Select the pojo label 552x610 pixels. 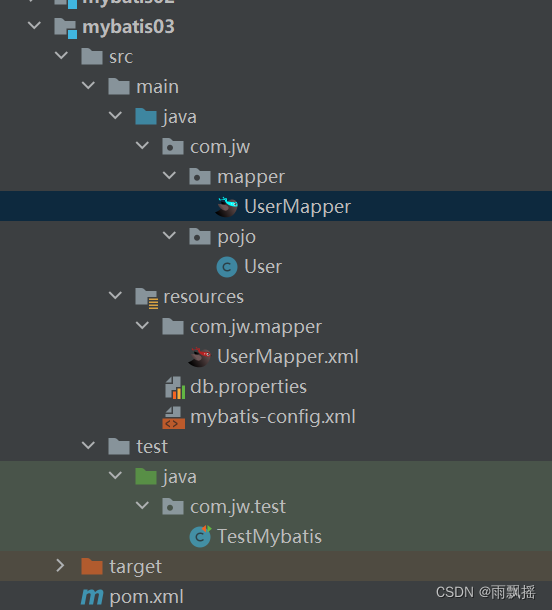click(237, 237)
